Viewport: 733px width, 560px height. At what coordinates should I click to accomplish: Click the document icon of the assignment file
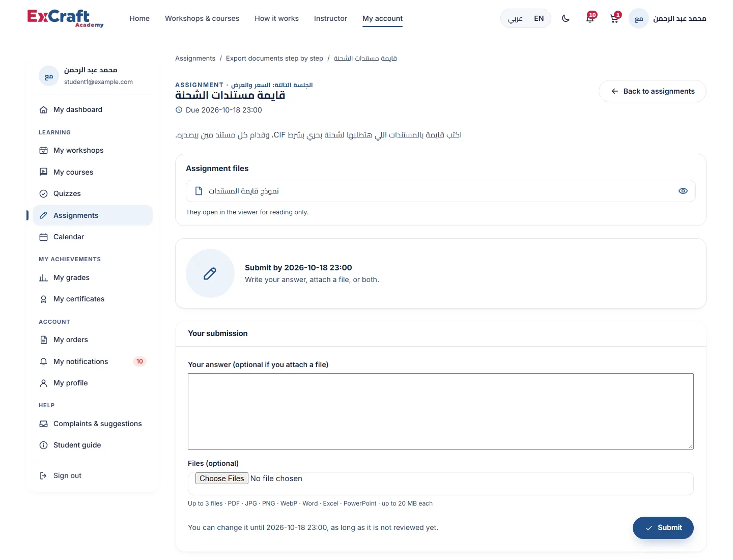coord(199,191)
